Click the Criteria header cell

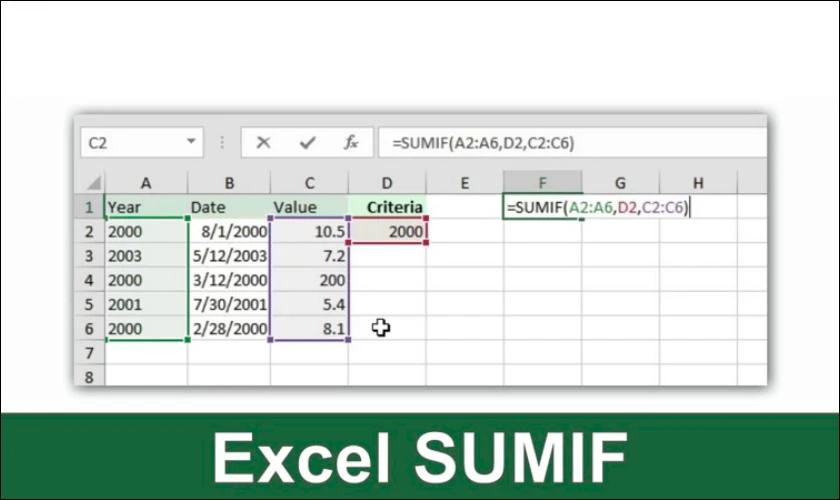coord(387,207)
